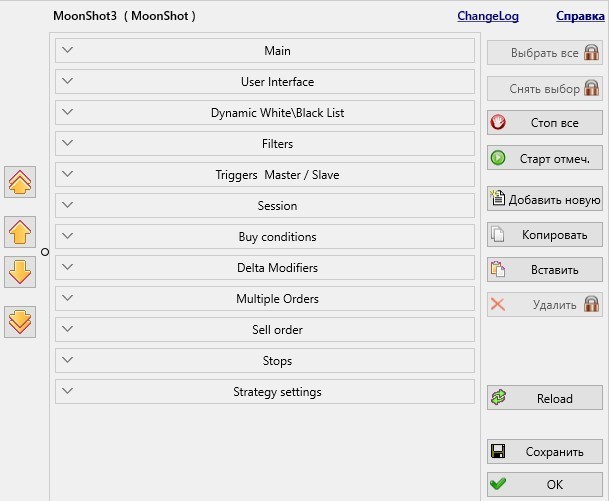Paste strategy with Вставить button
This screenshot has width=609, height=501.
click(x=545, y=270)
